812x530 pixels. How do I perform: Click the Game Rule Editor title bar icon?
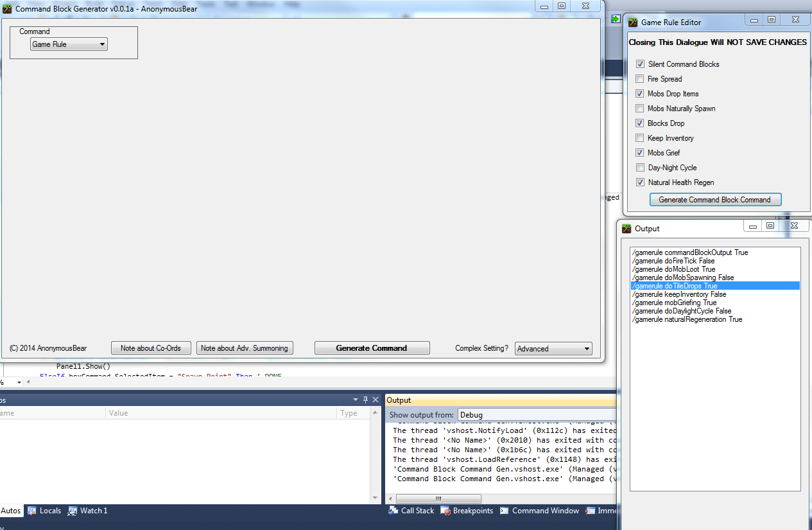click(x=634, y=22)
